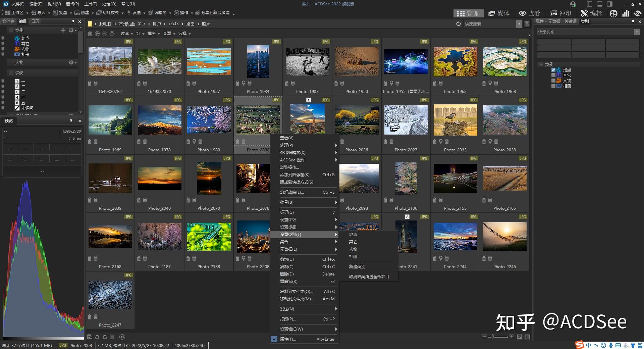
Task: Expand the 排序 sort dropdown
Action: point(153,34)
